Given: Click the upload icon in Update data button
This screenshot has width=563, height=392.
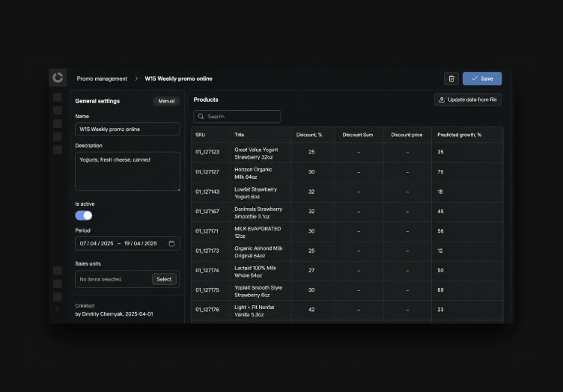Looking at the screenshot, I should 442,99.
